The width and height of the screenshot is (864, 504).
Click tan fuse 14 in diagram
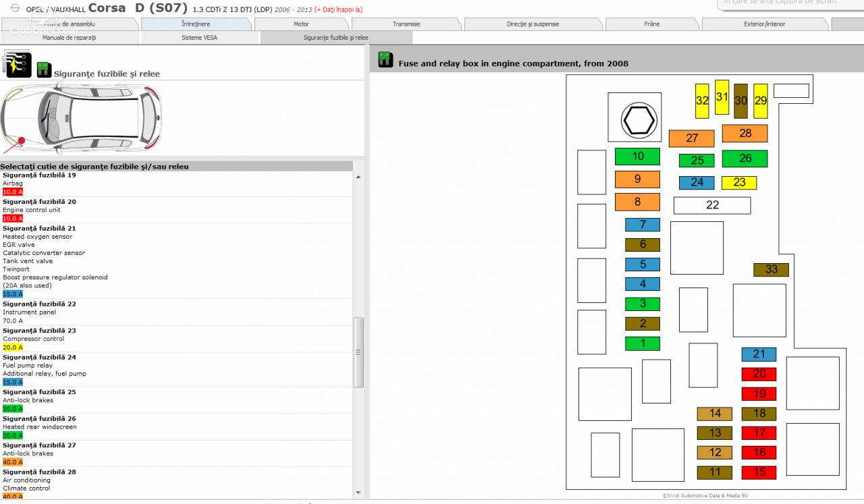tap(715, 414)
